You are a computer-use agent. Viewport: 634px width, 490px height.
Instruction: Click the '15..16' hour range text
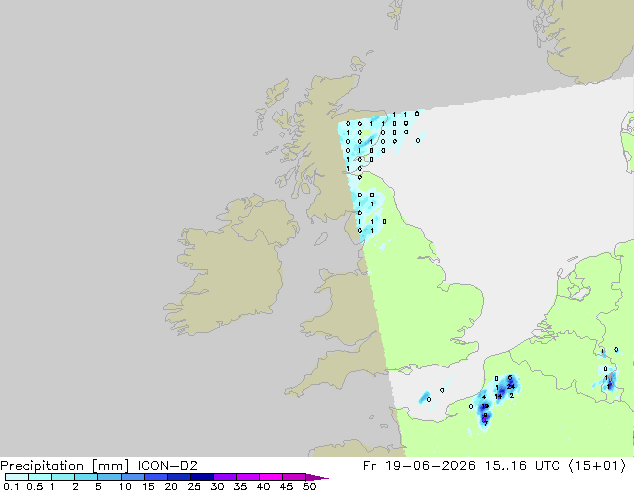coord(506,466)
